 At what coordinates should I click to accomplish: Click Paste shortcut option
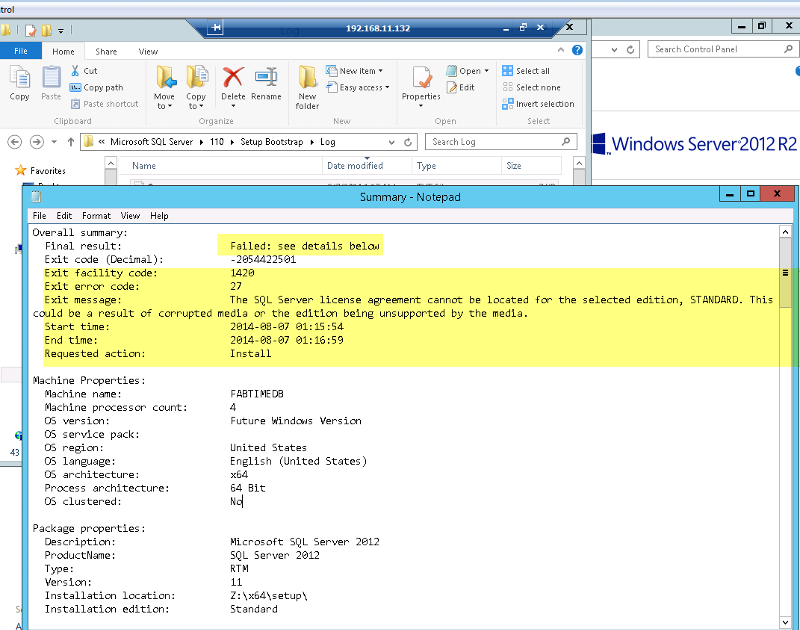105,104
